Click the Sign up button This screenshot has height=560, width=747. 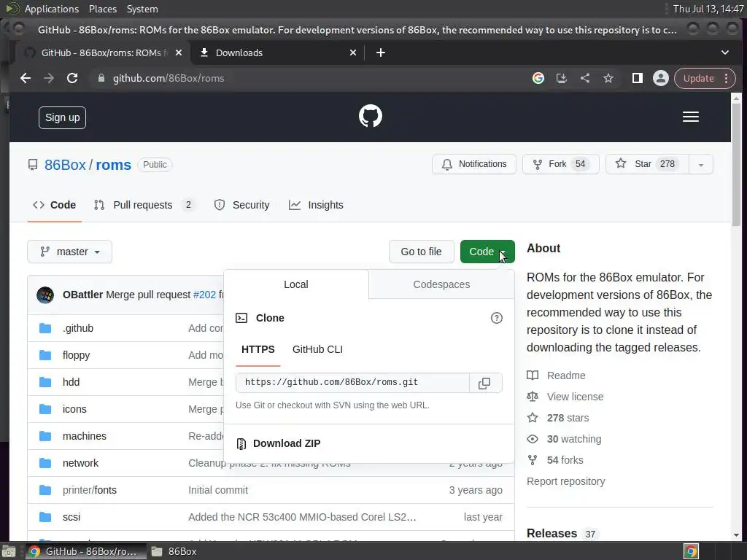pos(63,117)
